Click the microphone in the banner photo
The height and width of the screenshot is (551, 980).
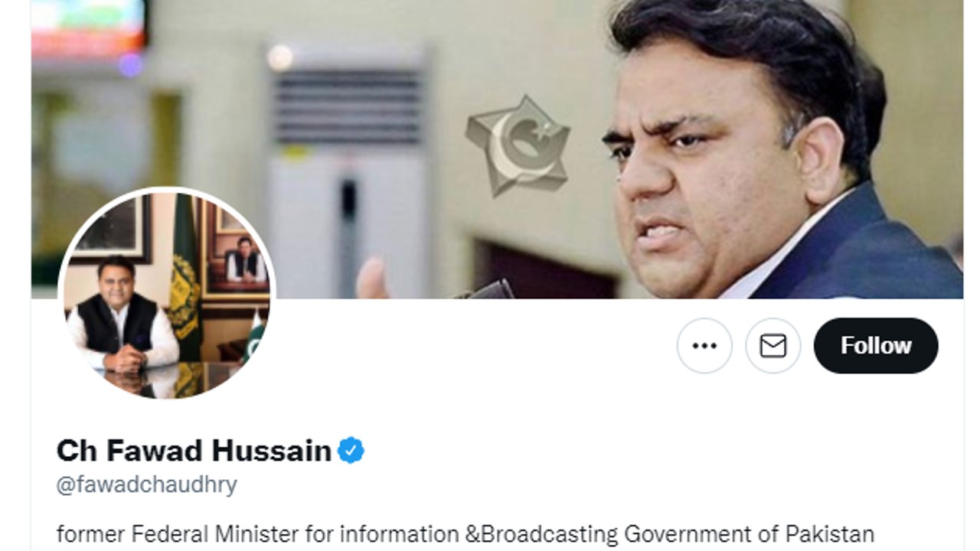coord(491,290)
